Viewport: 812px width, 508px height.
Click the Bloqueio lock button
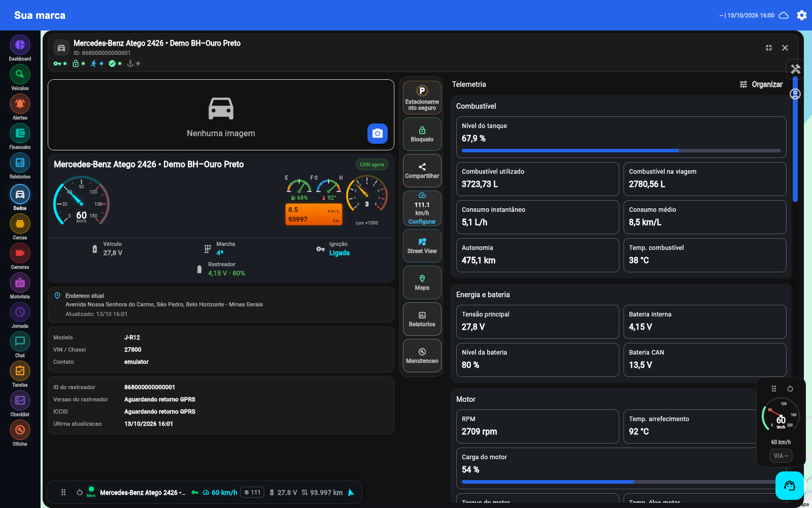(x=422, y=134)
